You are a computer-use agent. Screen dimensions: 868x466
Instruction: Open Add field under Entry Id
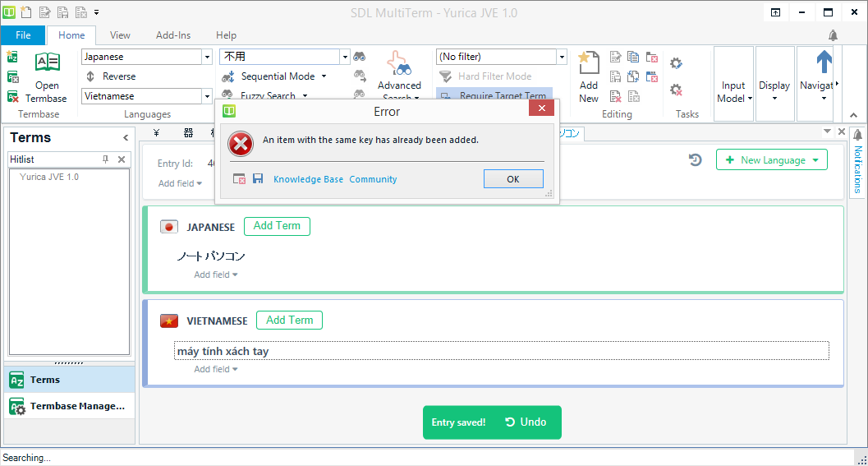(x=180, y=183)
